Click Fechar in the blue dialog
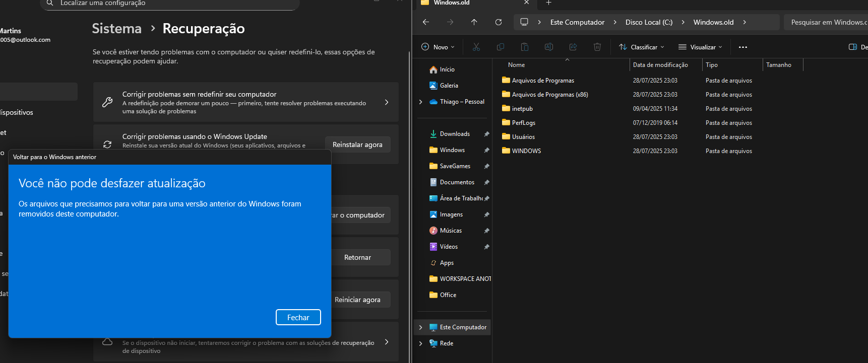The height and width of the screenshot is (363, 868). pos(298,317)
